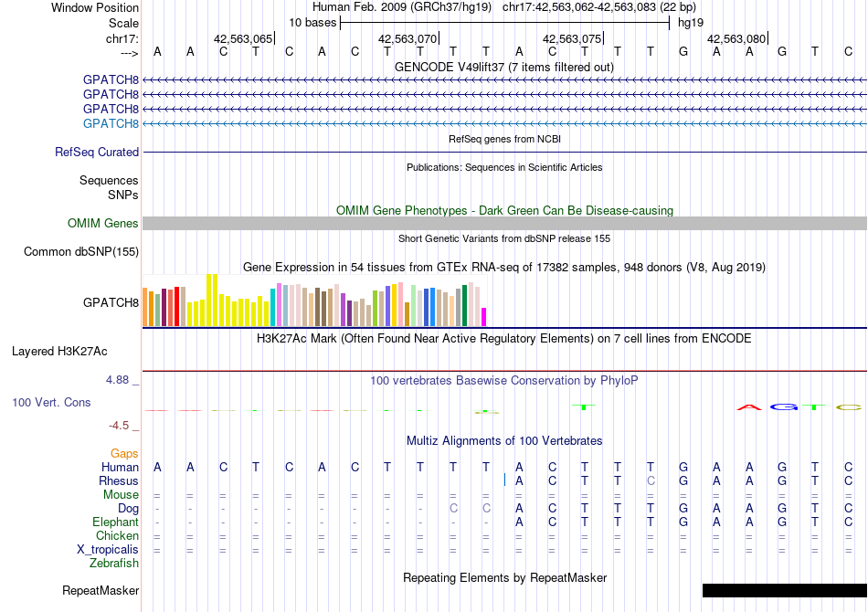Click the gray OMIM Genes item bar
This screenshot has height=612, width=868.
click(504, 224)
